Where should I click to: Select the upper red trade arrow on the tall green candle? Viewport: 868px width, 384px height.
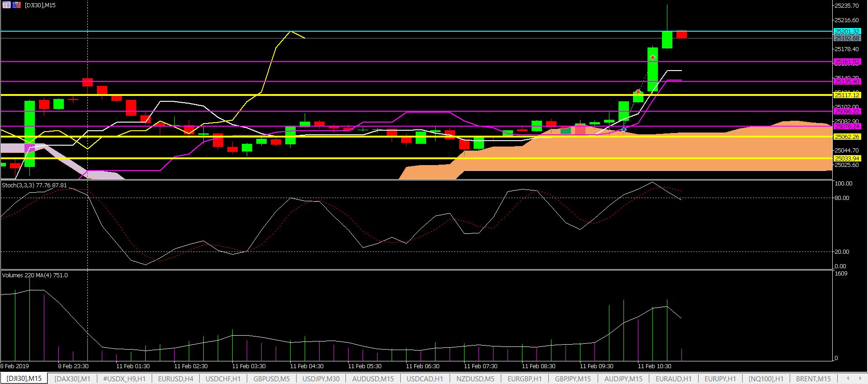click(x=652, y=57)
